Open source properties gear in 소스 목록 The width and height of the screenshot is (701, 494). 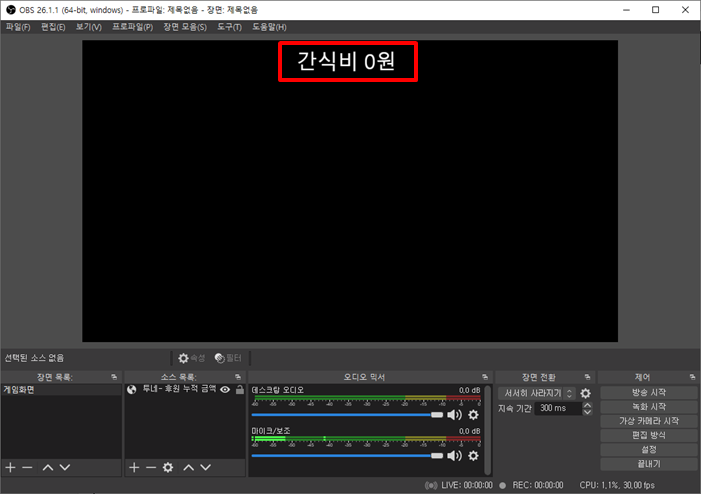pos(168,468)
